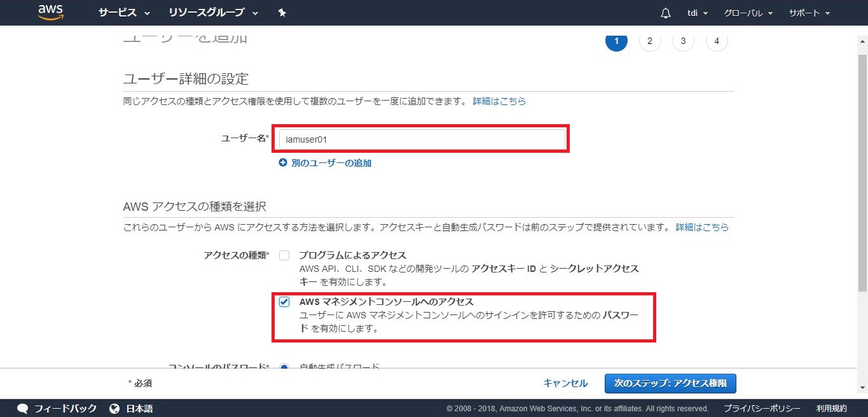Click the AWS logo home icon

pyautogui.click(x=50, y=12)
